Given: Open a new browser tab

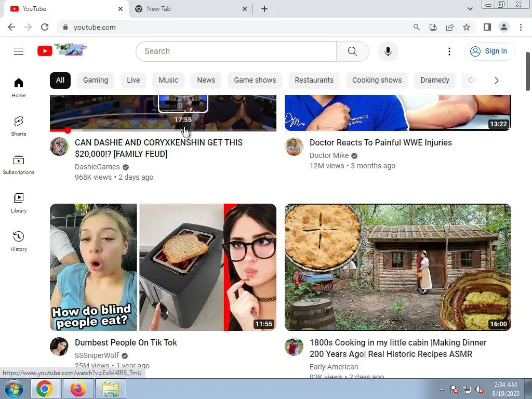Looking at the screenshot, I should pyautogui.click(x=264, y=9).
